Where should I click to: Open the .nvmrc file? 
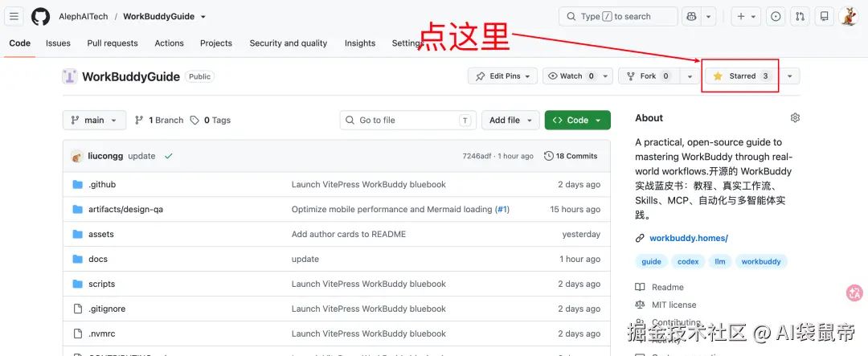coord(102,333)
